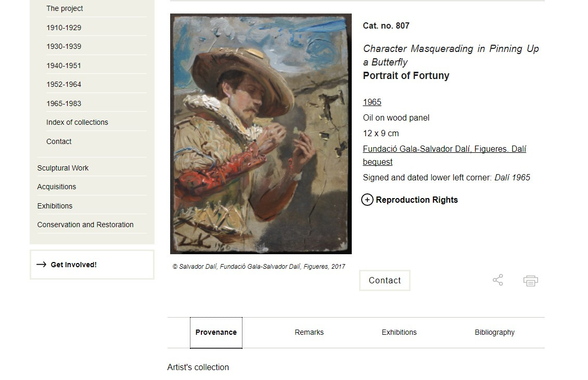Viewport: 588px width, 380px height.
Task: Go to 1910-1929 period in sidebar
Action: [x=63, y=28]
